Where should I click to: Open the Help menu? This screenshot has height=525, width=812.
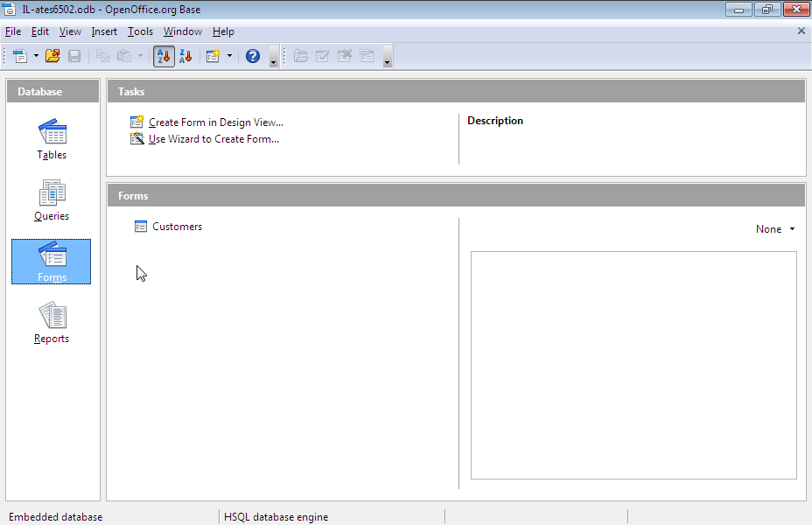pos(223,31)
